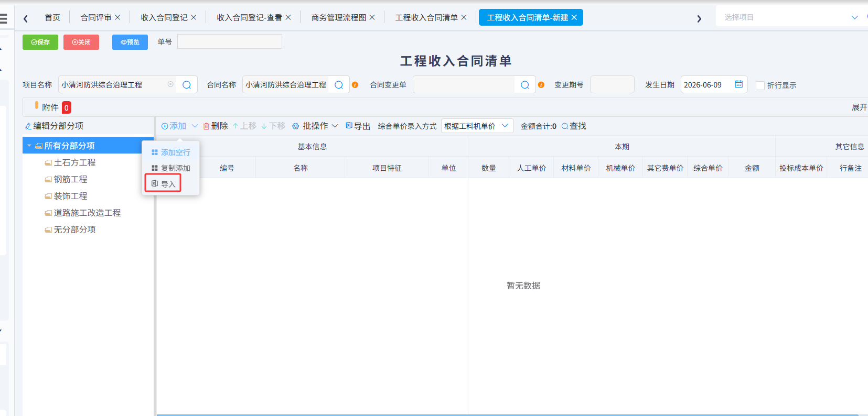
Task: Collapse the 所有分部分项 tree node
Action: tap(29, 146)
